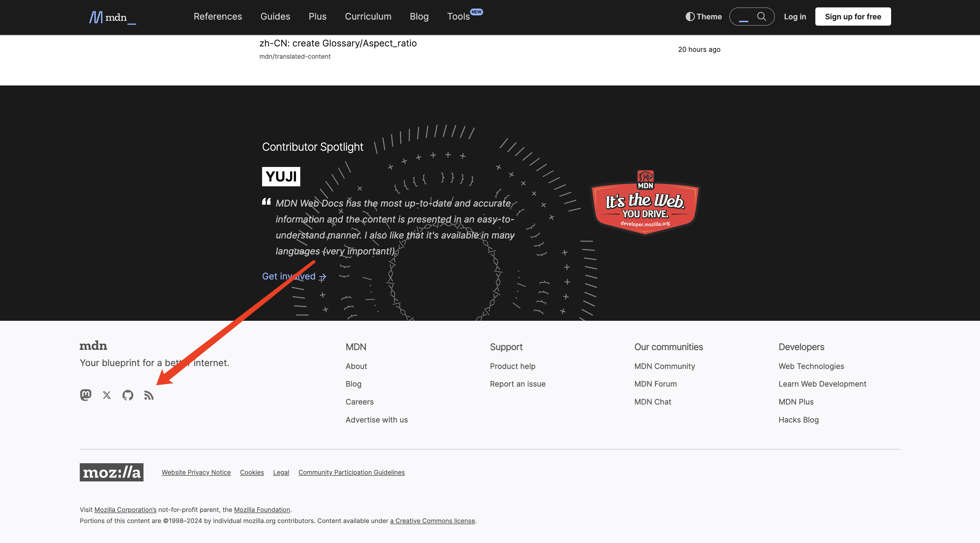
Task: Open Hacks Blog link
Action: tap(799, 420)
